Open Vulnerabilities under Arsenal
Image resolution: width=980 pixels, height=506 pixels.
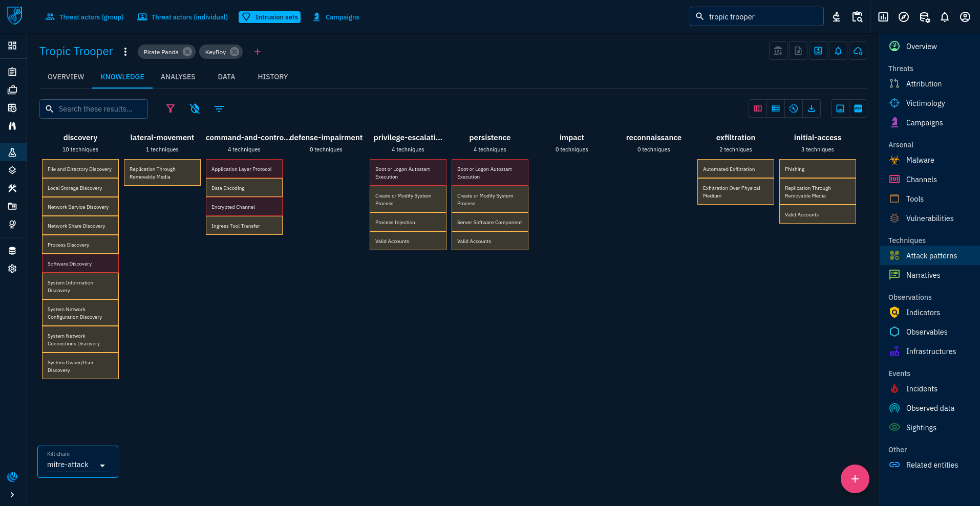click(x=930, y=218)
